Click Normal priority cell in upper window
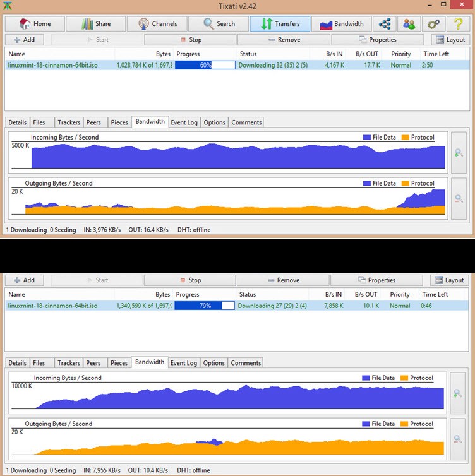 point(401,65)
